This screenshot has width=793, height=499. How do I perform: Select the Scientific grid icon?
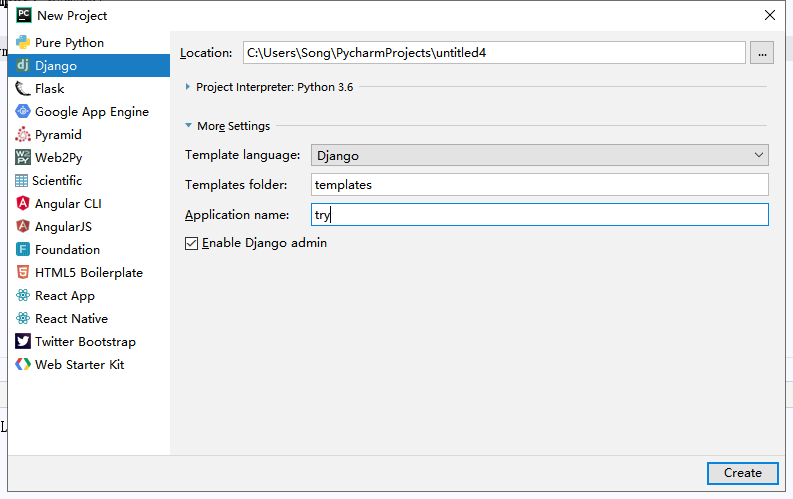tap(21, 180)
